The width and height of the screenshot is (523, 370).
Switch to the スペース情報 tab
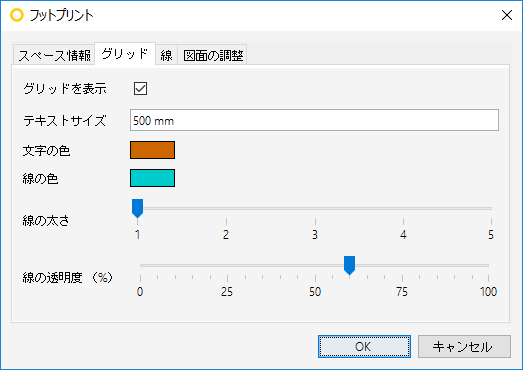(x=54, y=55)
